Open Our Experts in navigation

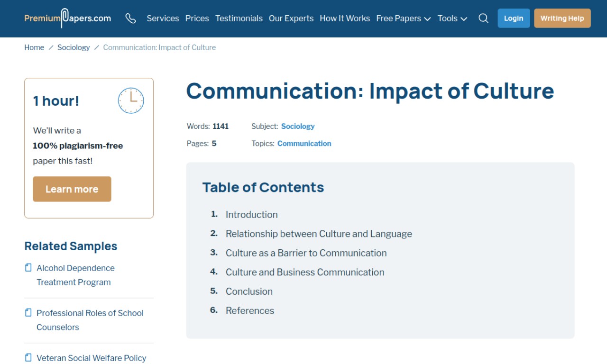pos(291,18)
